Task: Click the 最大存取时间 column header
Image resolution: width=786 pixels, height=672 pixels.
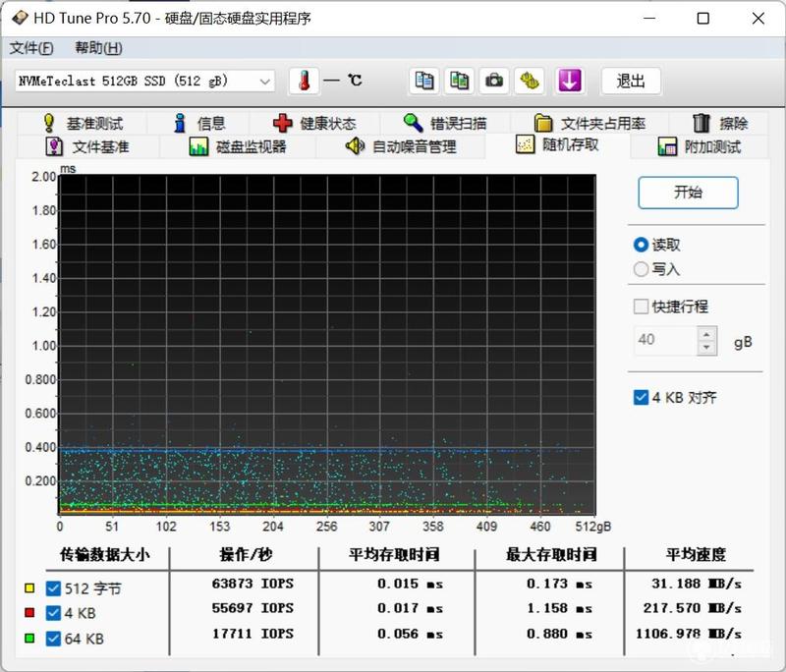Action: [551, 555]
